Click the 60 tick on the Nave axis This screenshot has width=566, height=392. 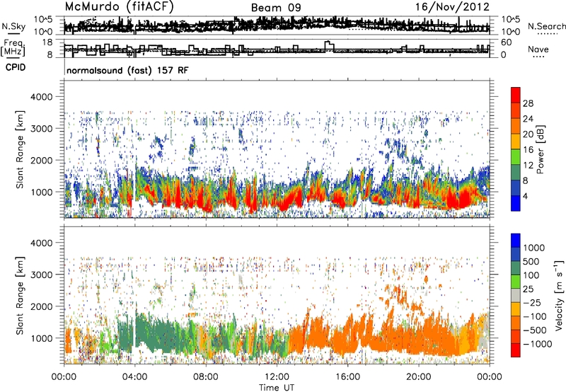click(507, 42)
